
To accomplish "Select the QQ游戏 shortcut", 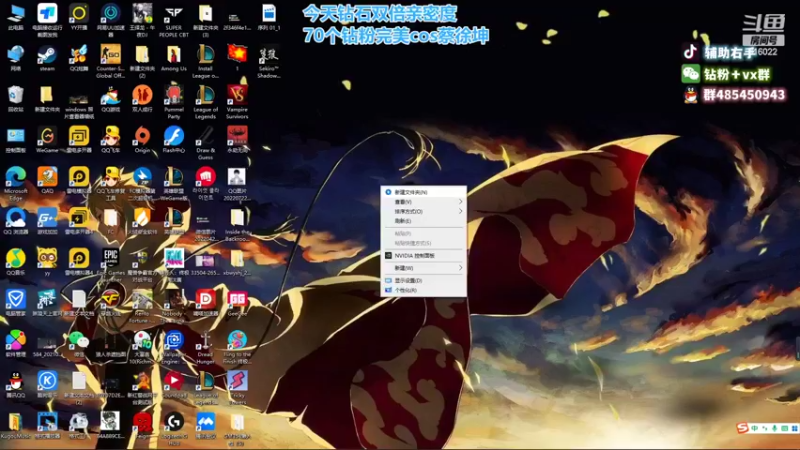I will click(110, 99).
